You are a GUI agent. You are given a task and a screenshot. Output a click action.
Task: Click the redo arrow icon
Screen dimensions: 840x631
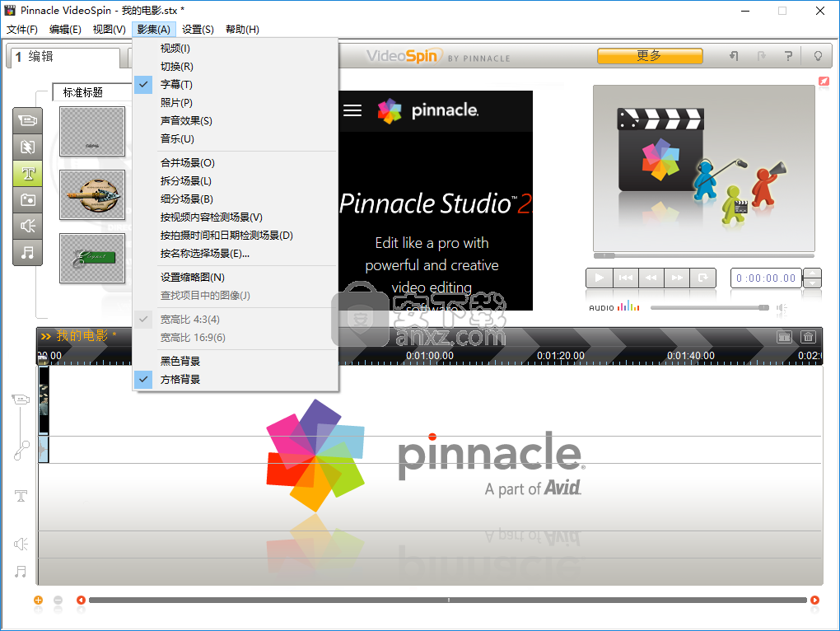[x=761, y=56]
